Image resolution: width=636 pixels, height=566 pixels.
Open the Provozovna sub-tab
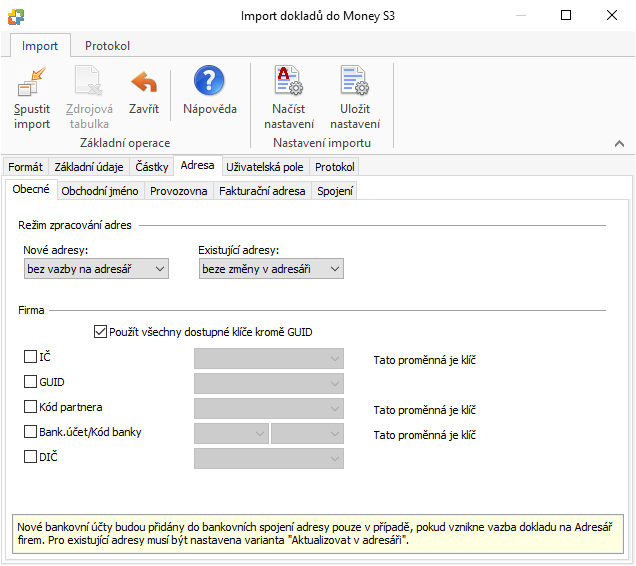178,191
